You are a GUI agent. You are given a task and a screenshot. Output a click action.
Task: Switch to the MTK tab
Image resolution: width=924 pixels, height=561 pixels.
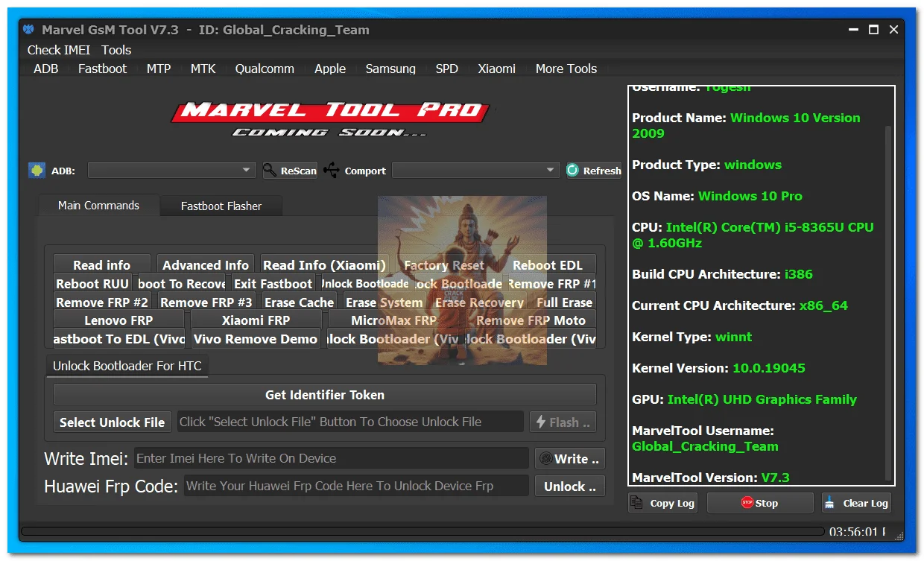(x=203, y=69)
